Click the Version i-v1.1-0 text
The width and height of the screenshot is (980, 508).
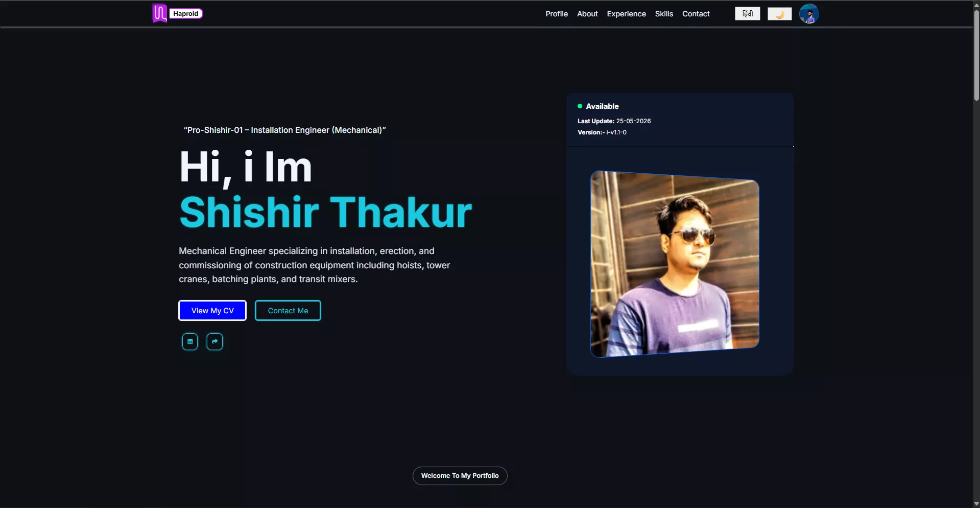[602, 132]
